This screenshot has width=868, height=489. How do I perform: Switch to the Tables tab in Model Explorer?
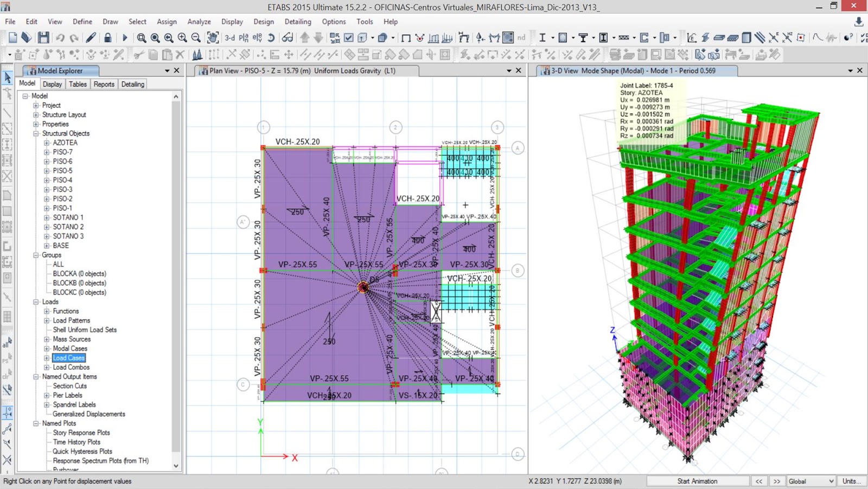[77, 84]
